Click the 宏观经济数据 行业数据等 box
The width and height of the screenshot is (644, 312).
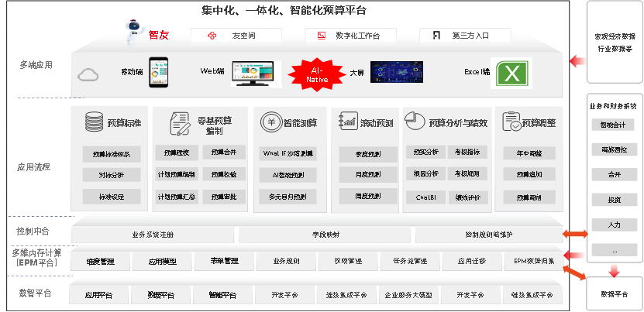coord(614,42)
